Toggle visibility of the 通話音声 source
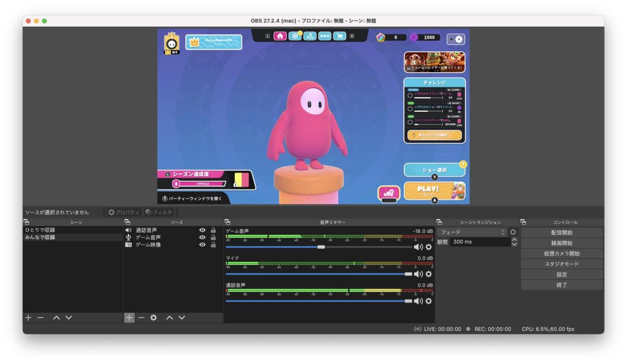 (x=202, y=230)
